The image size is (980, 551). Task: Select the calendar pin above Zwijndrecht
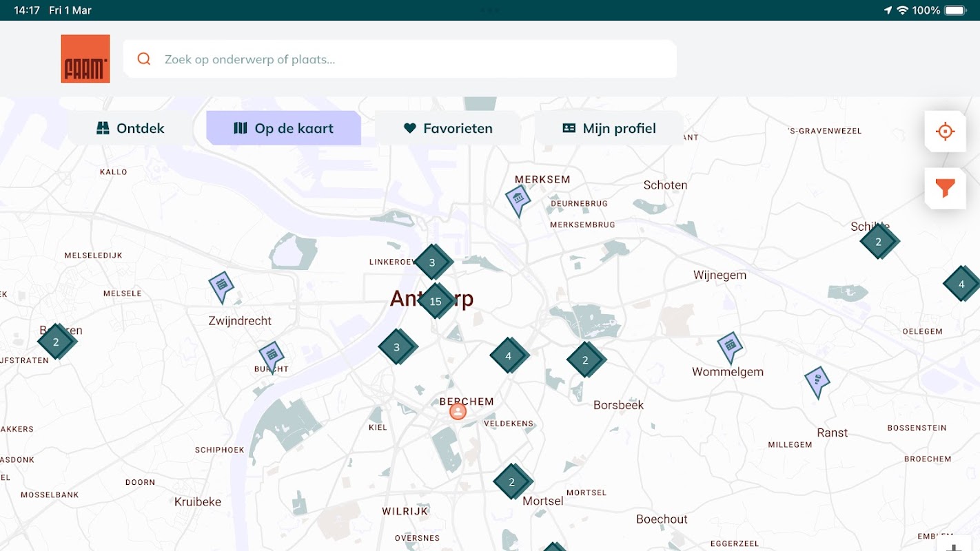221,287
